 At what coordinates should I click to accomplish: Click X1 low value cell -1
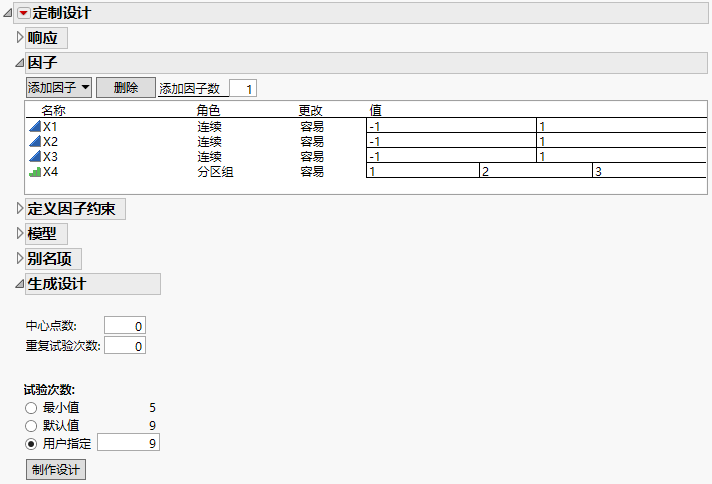[x=451, y=126]
